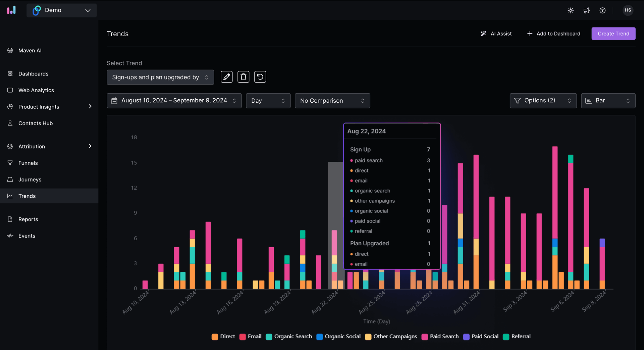Select the Dashboards sidebar icon
This screenshot has width=644, height=350.
33,73
